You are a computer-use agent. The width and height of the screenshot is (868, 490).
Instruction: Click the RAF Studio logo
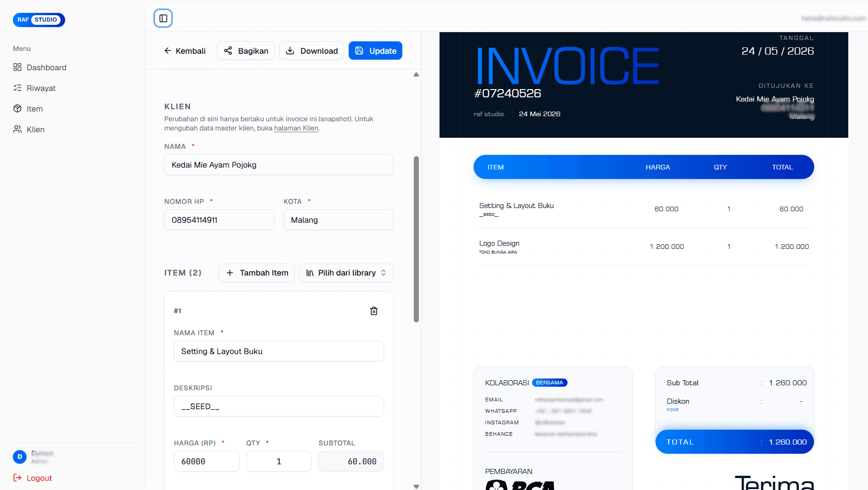point(39,20)
